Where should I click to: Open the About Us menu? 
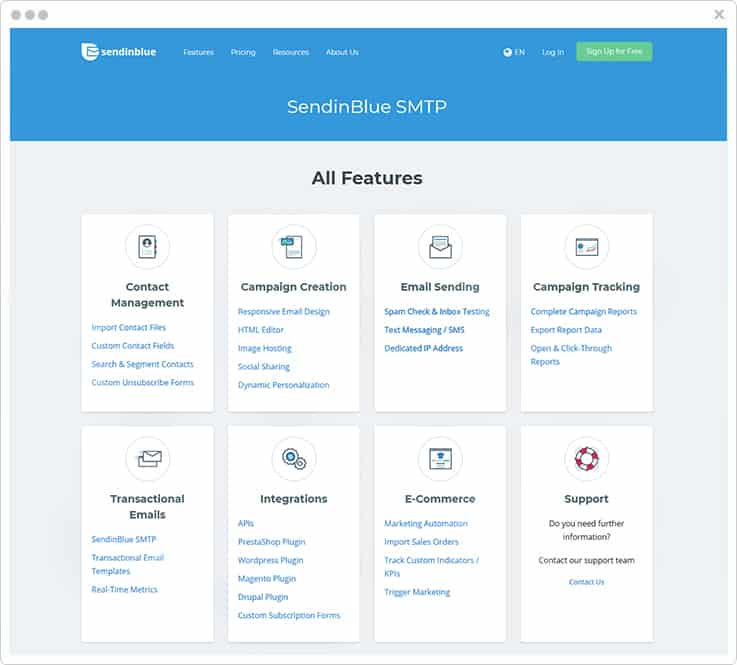click(x=342, y=52)
